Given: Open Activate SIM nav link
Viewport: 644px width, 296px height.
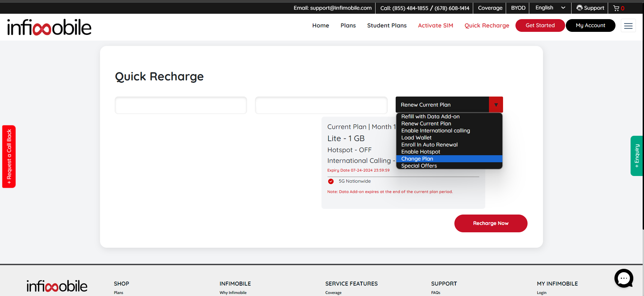Looking at the screenshot, I should pyautogui.click(x=435, y=25).
